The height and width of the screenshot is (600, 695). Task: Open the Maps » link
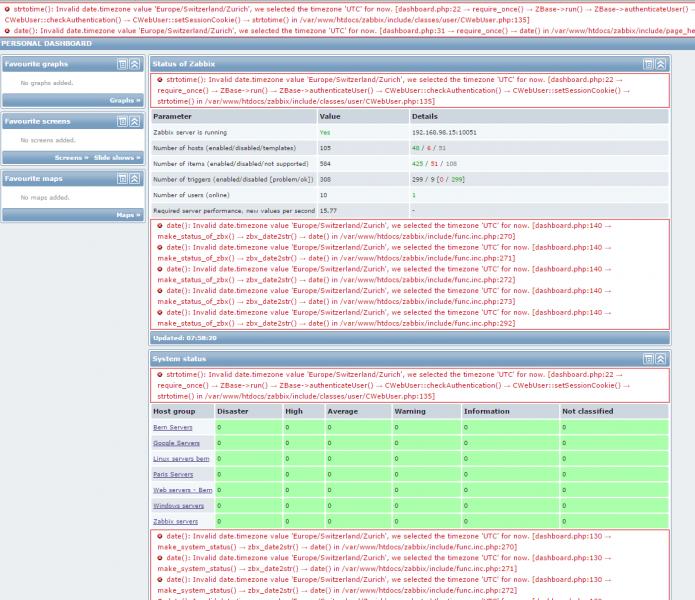point(129,215)
